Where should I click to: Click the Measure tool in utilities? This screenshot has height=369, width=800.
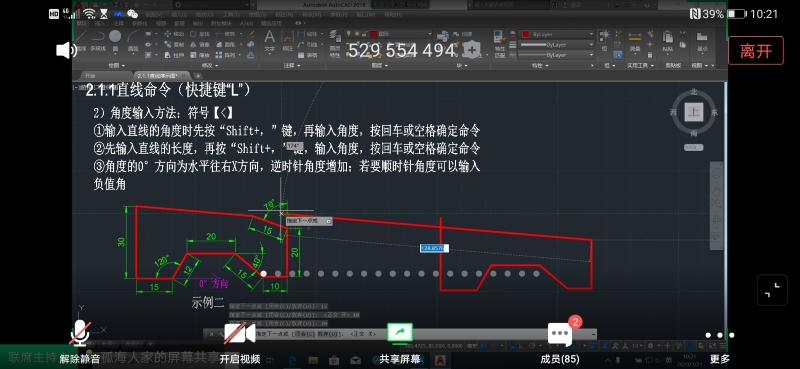pyautogui.click(x=635, y=41)
